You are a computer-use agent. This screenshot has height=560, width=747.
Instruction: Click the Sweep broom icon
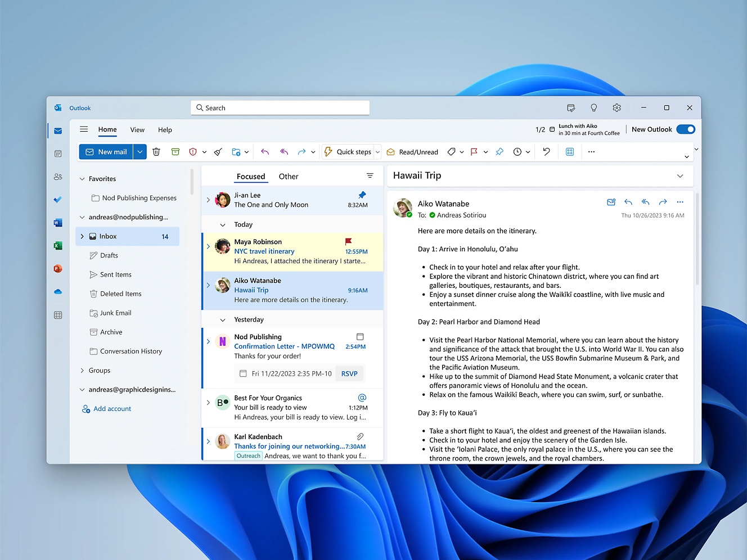[x=218, y=152]
